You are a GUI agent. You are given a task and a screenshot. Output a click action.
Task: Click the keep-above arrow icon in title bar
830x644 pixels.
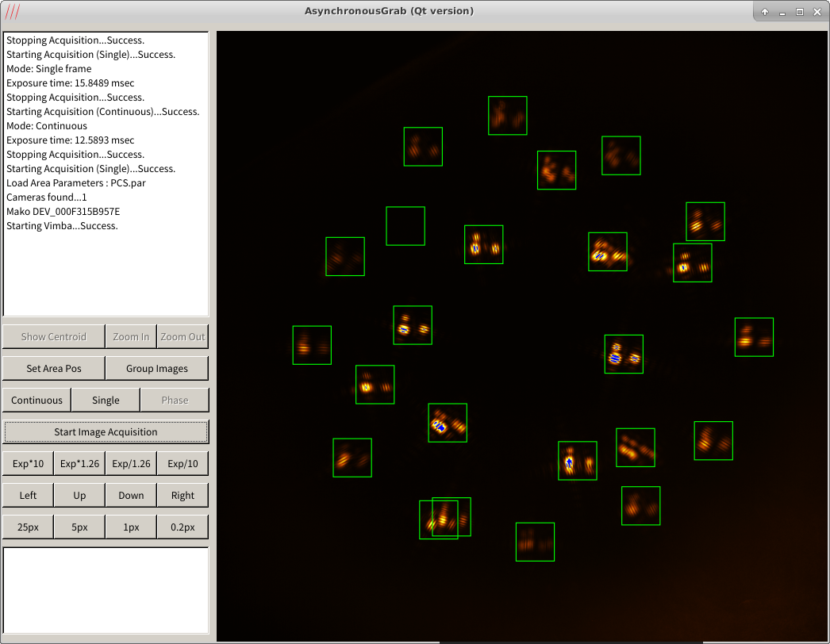765,12
